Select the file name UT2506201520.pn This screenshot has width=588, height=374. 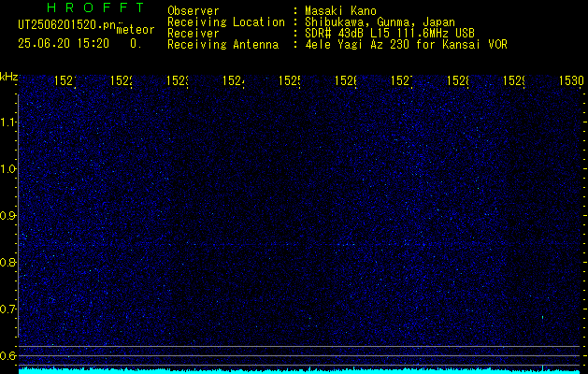pyautogui.click(x=67, y=25)
